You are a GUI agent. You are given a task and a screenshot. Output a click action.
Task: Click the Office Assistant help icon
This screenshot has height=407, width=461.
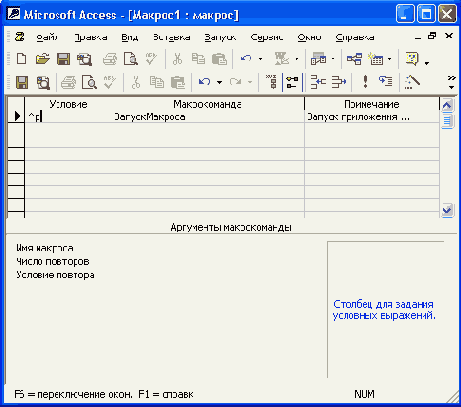(412, 59)
